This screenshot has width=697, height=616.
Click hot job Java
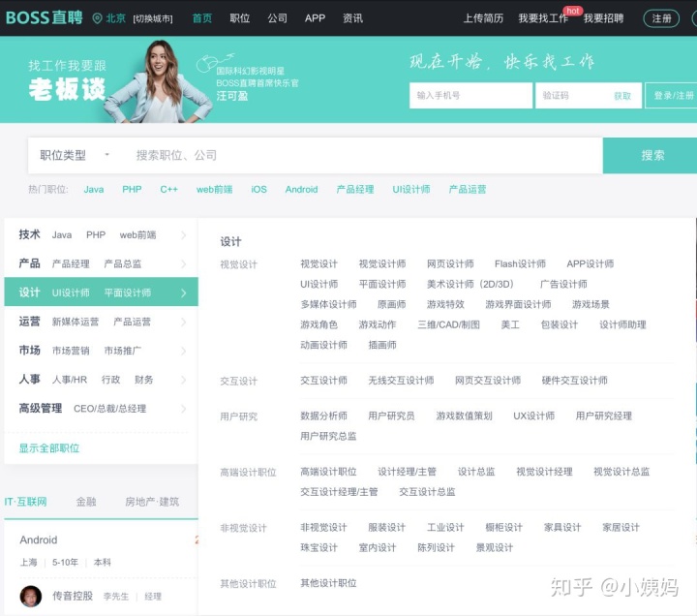[94, 190]
